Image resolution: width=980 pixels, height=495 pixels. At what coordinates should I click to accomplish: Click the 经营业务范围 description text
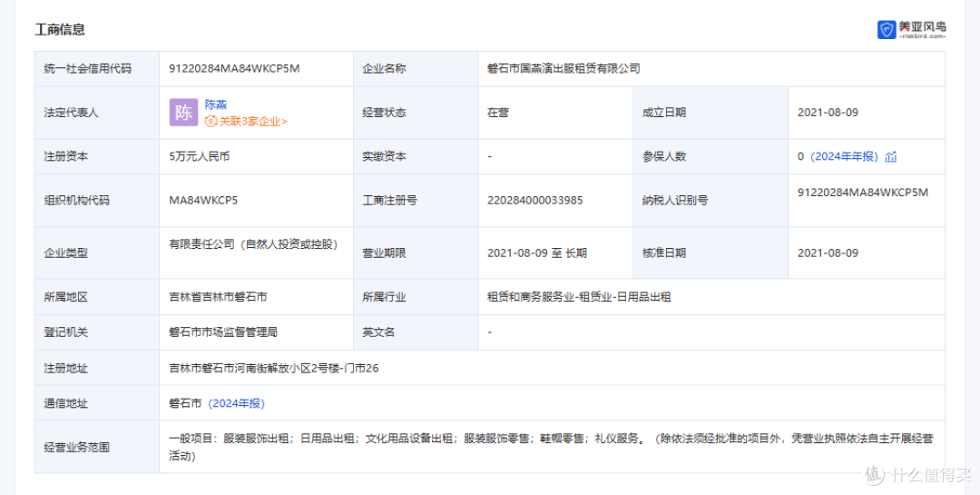pos(552,448)
